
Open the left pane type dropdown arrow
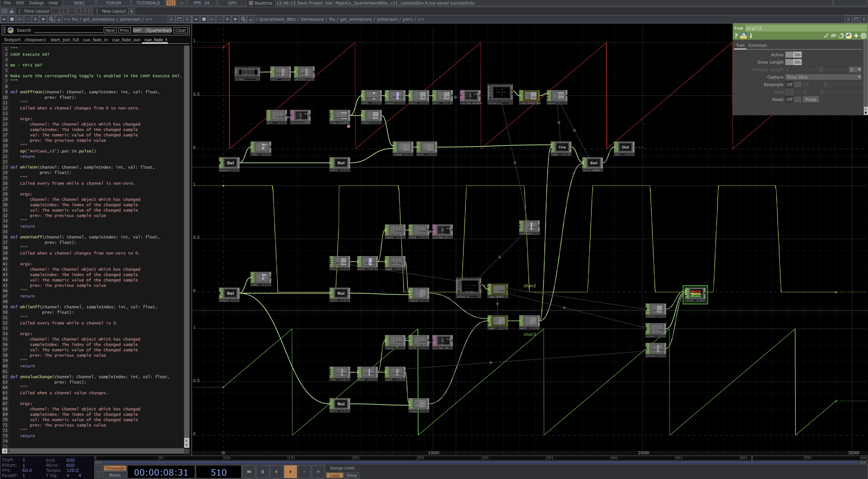click(x=4, y=19)
